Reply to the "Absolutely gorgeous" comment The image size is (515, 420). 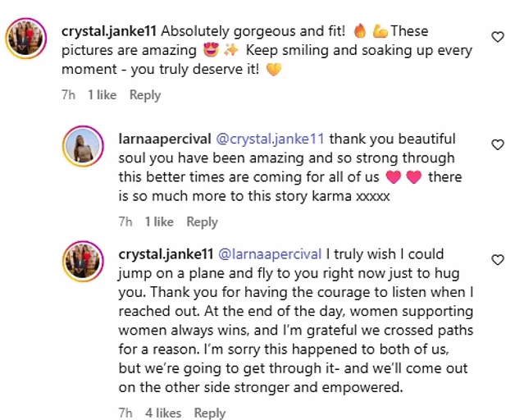point(145,95)
